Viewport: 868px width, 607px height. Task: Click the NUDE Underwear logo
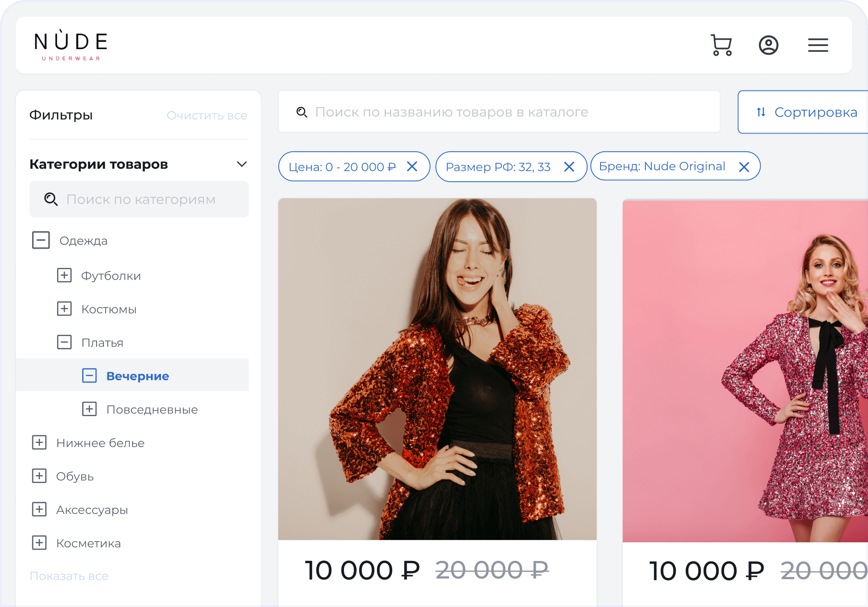point(71,45)
